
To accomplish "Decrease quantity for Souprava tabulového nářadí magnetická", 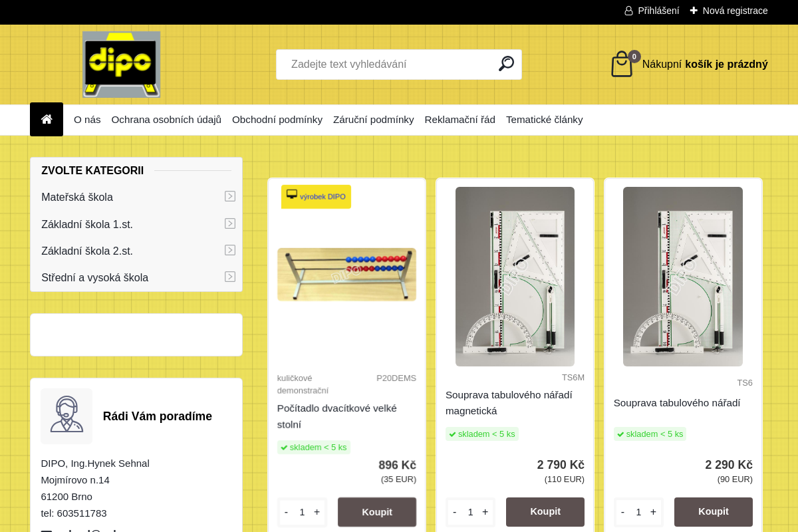I will [455, 512].
